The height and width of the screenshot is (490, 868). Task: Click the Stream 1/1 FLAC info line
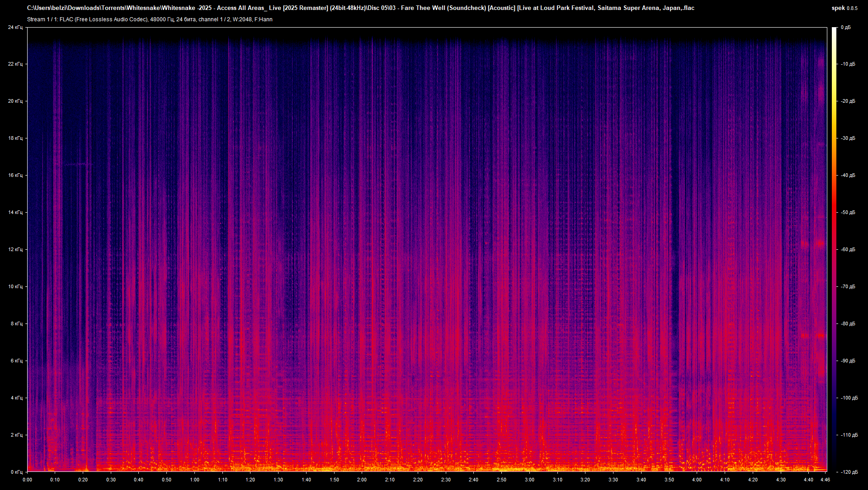(150, 19)
